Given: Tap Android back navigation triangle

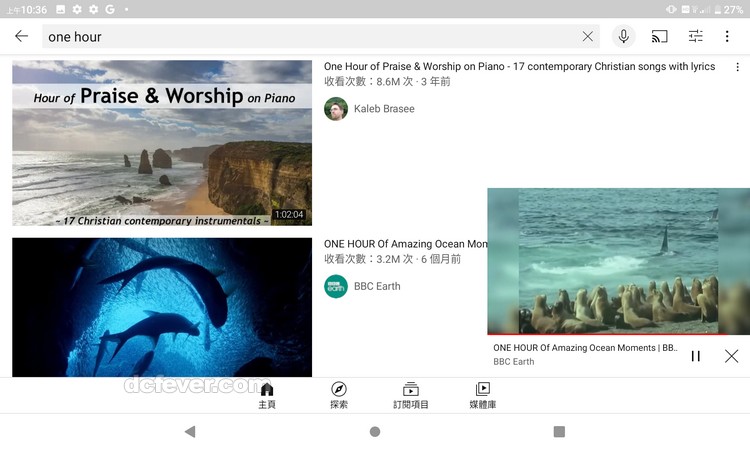Looking at the screenshot, I should (x=190, y=431).
